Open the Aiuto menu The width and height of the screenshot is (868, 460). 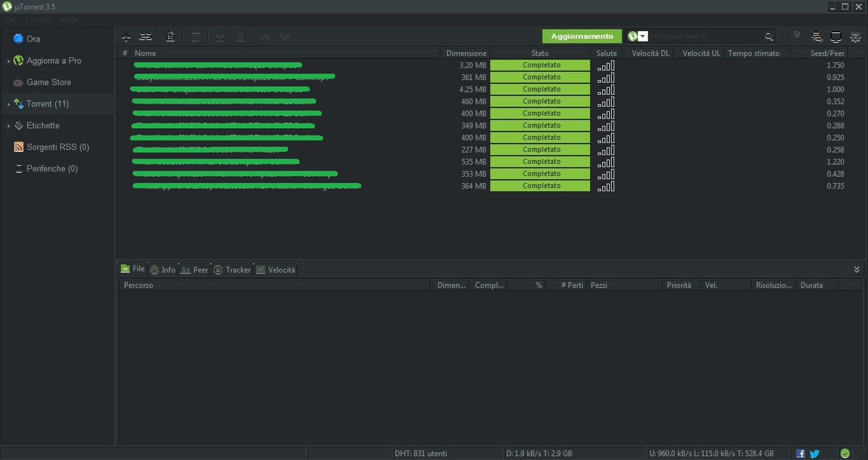pos(69,20)
